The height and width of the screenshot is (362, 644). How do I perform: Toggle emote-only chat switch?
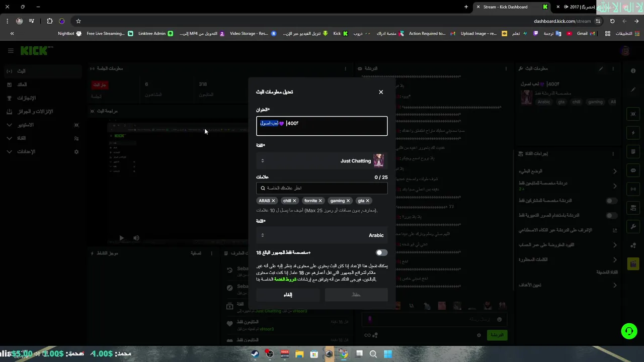coord(611,215)
